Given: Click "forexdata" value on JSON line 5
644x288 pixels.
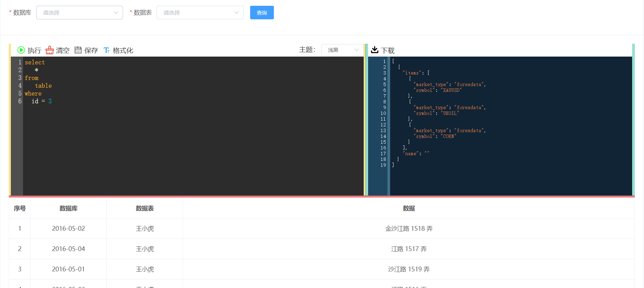Looking at the screenshot, I should (x=469, y=84).
